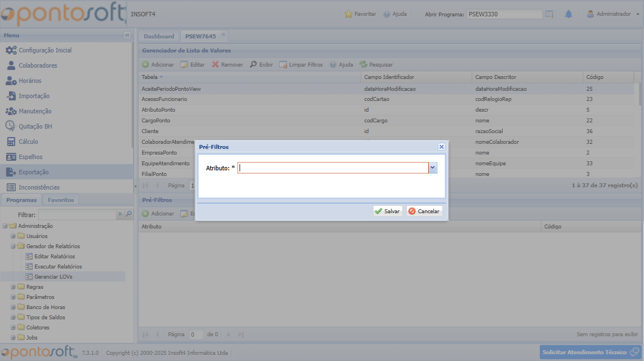Click the notification bell icon

point(569,14)
